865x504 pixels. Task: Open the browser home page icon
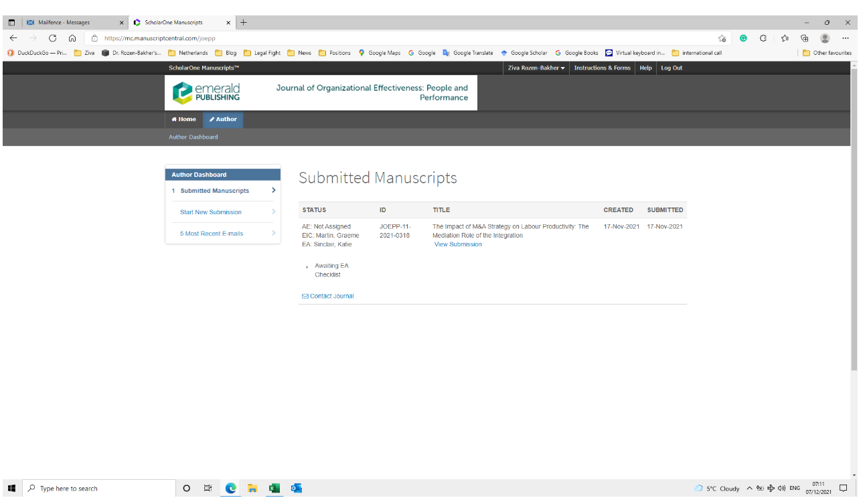point(72,38)
